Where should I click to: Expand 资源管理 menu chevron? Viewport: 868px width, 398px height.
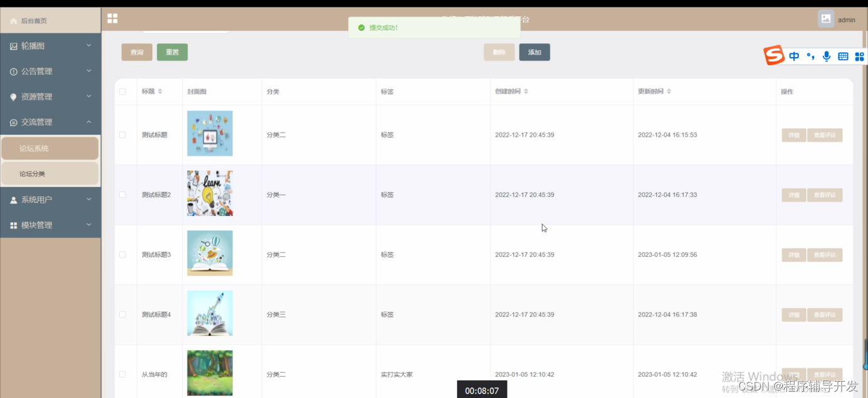89,97
